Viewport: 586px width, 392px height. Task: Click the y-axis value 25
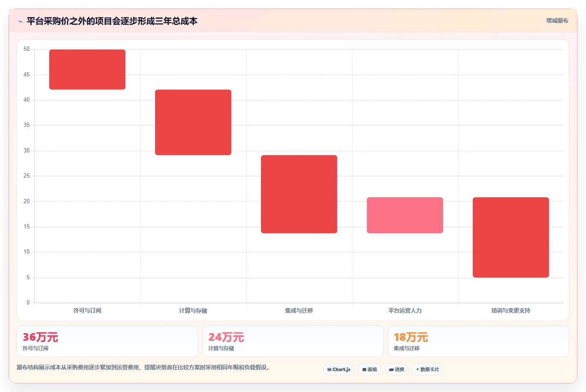pos(26,176)
